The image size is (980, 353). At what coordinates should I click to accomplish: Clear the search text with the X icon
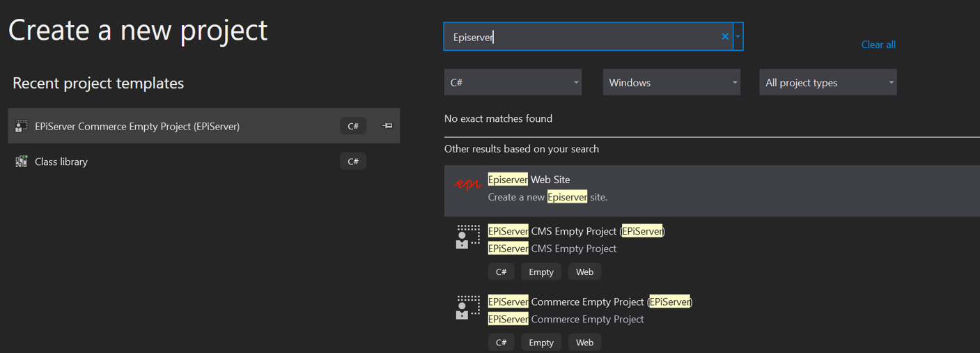pos(725,37)
